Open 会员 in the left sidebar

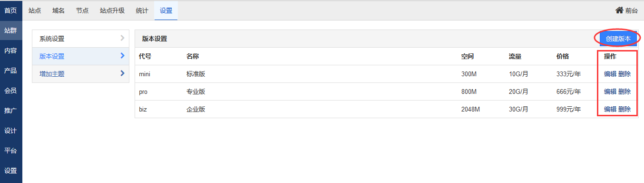10,91
